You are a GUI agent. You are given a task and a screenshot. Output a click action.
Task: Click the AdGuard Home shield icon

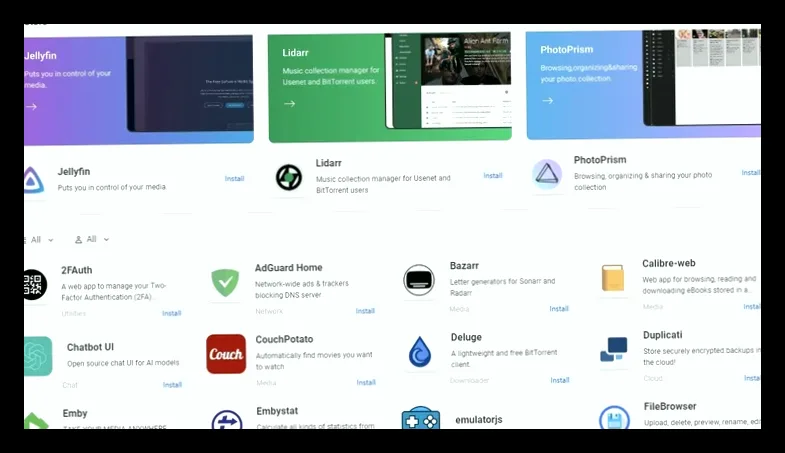[x=225, y=282]
